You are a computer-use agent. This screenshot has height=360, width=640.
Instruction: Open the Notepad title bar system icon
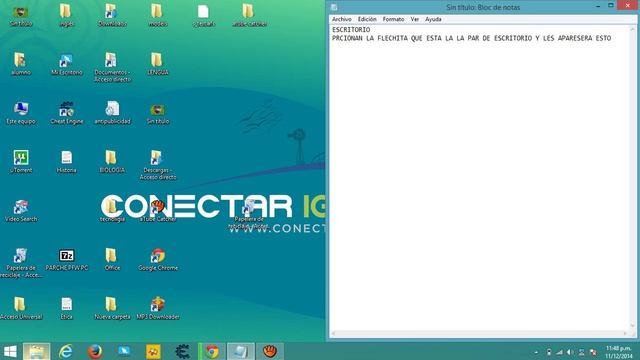334,7
